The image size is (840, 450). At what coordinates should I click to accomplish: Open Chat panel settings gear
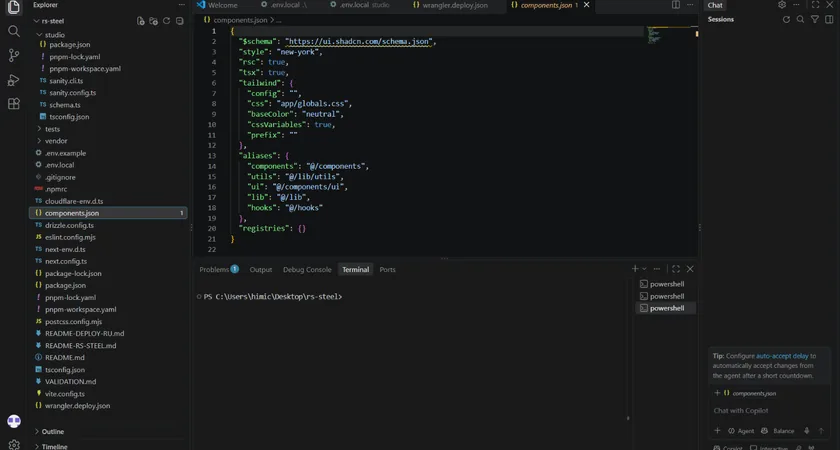click(782, 5)
